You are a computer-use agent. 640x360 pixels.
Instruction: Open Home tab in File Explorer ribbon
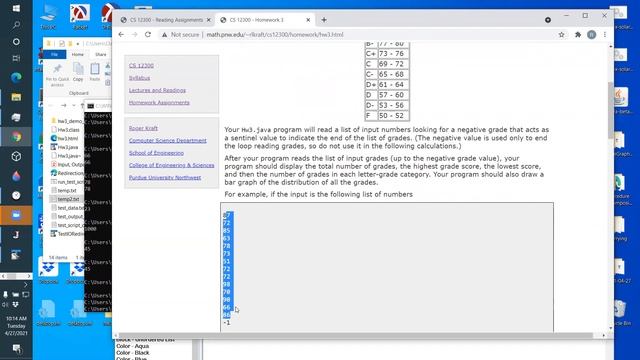pyautogui.click(x=78, y=54)
